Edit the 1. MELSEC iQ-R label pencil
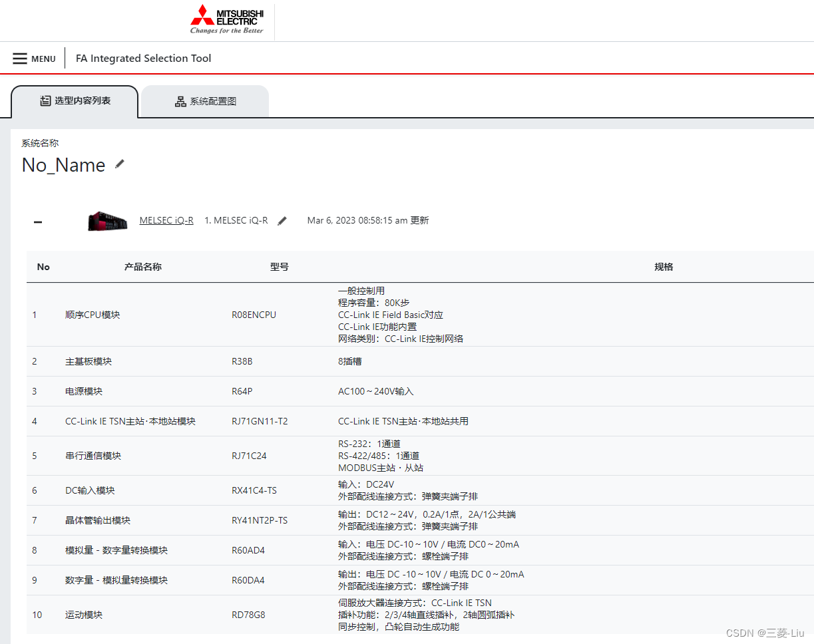 (282, 221)
